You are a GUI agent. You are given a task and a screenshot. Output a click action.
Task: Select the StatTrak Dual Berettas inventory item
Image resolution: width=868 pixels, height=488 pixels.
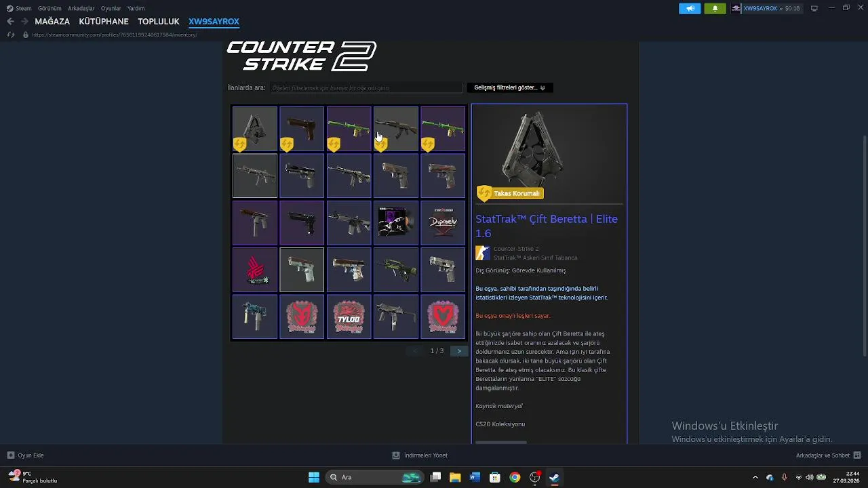coord(255,129)
